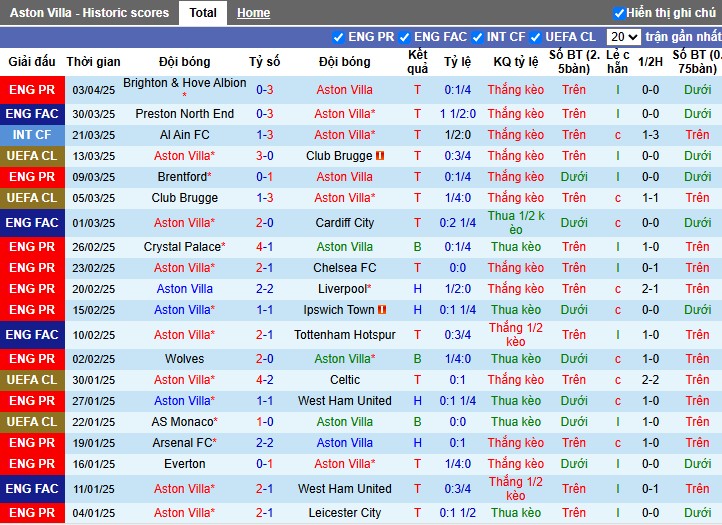Click the 4-1 score for Crystal Palace match
The image size is (722, 525).
265,247
